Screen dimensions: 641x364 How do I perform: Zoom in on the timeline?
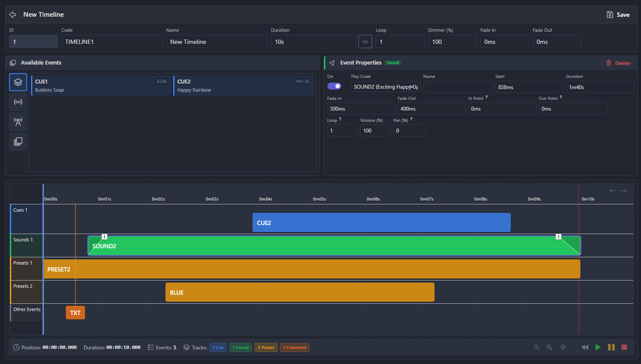coord(549,347)
